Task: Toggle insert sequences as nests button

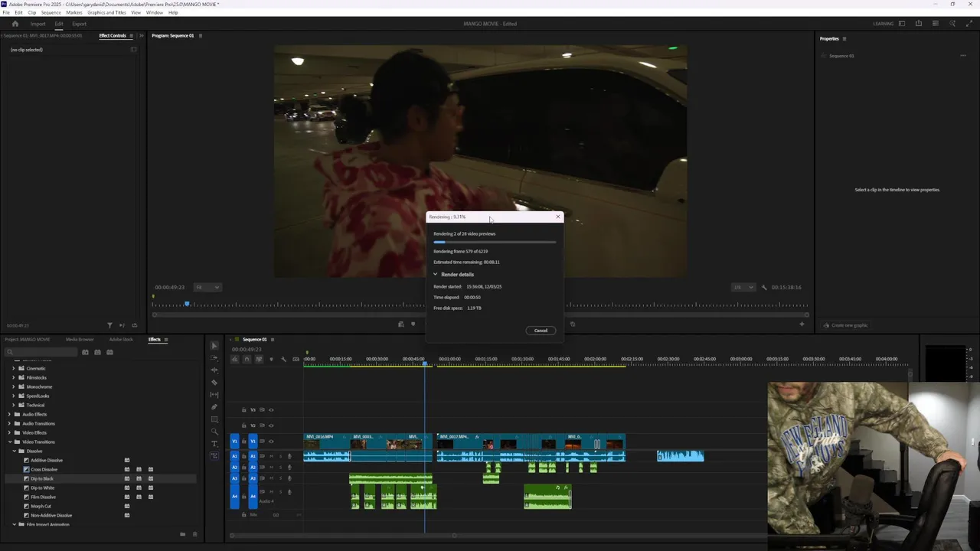Action: tap(234, 359)
